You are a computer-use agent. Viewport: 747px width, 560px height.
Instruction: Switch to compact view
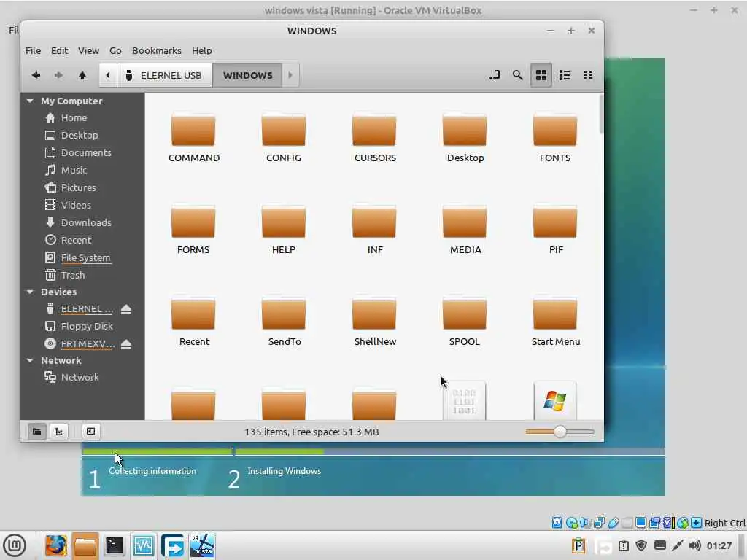(x=588, y=75)
